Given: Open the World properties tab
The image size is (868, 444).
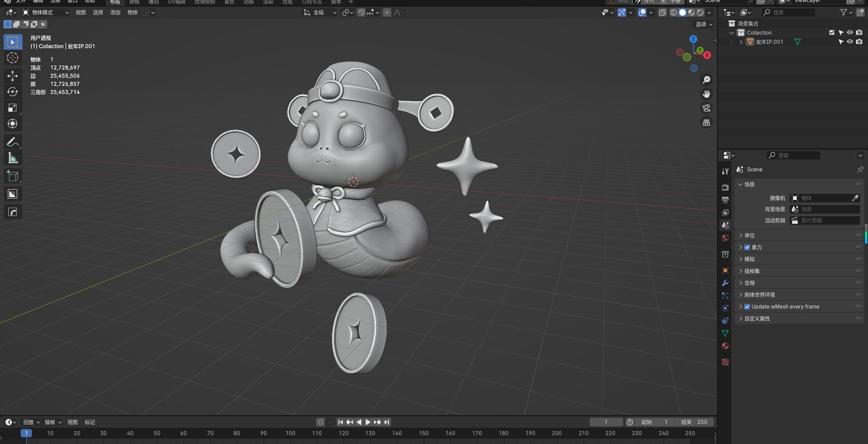Looking at the screenshot, I should 725,238.
